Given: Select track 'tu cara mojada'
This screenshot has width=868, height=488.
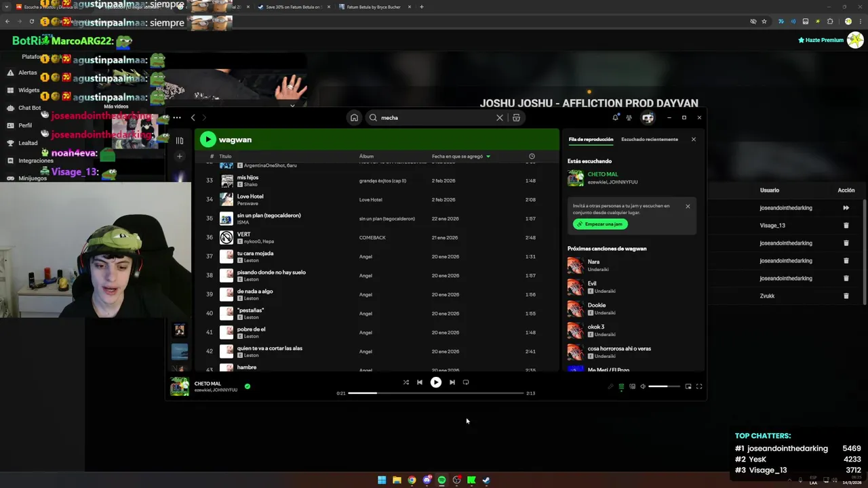Looking at the screenshot, I should 378,257.
